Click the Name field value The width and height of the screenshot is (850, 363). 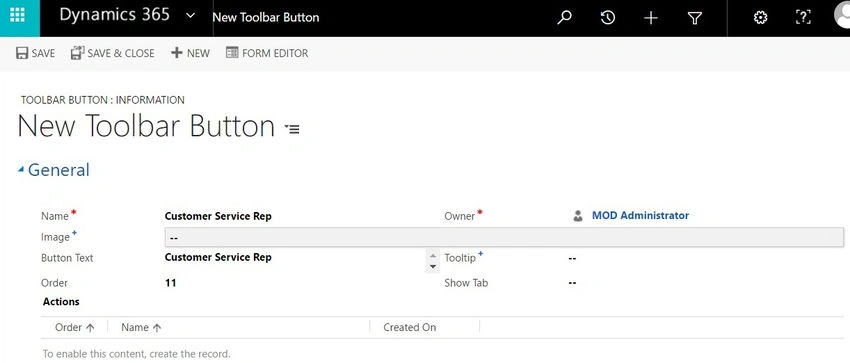218,216
